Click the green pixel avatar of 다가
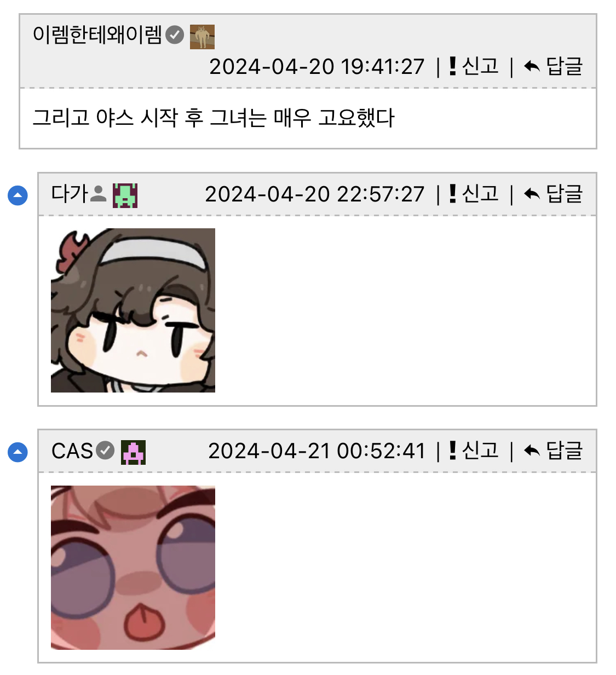Screen dimensions: 616x675 pos(125,195)
